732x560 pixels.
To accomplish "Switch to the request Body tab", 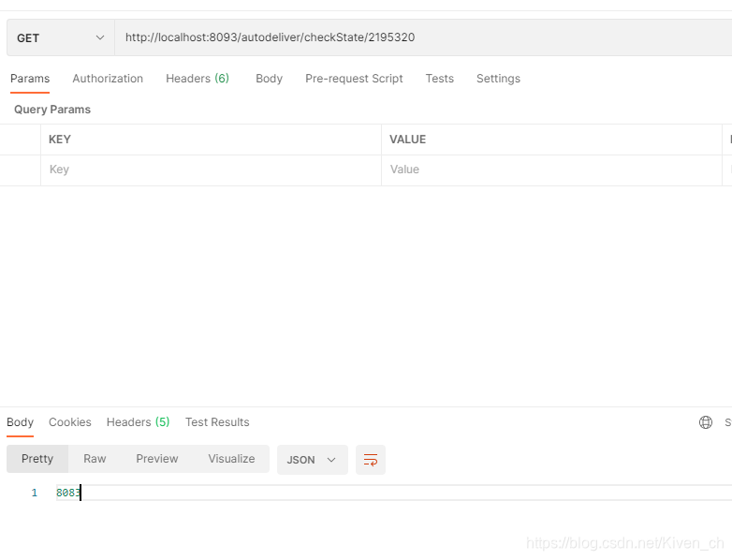I will (x=269, y=79).
